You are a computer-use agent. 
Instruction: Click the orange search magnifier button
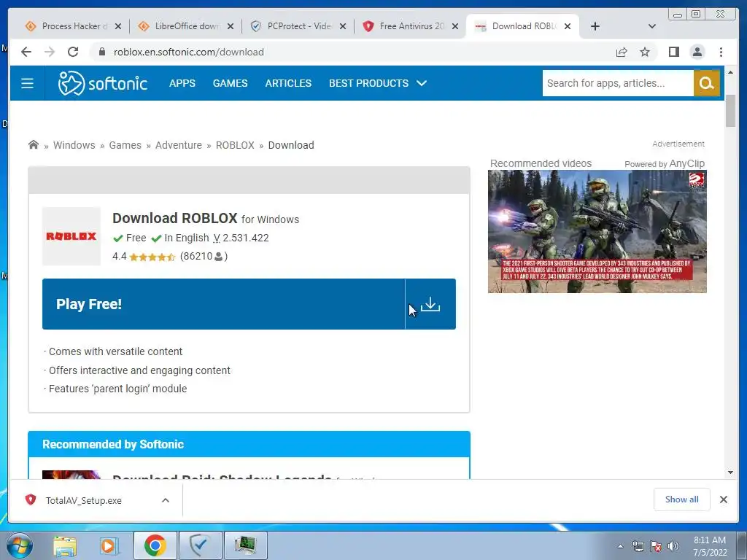click(x=706, y=83)
